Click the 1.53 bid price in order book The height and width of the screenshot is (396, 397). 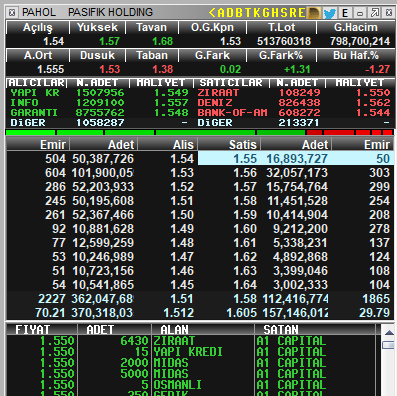(x=182, y=173)
